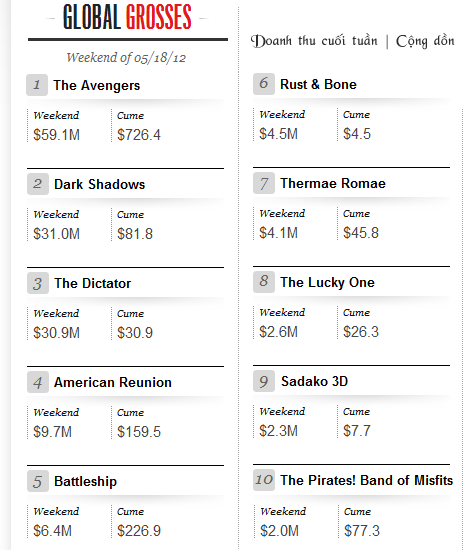The image size is (468, 550).
Task: Click the Global Grosses header logo
Action: pyautogui.click(x=127, y=17)
